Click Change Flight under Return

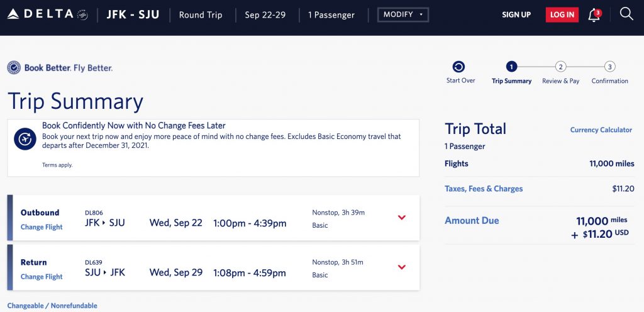42,277
